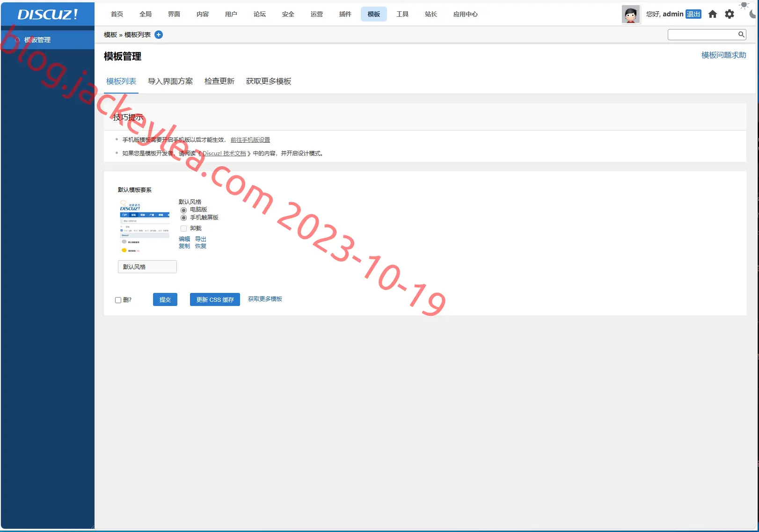Open the 应用中心 top menu
The image size is (759, 532).
point(466,14)
